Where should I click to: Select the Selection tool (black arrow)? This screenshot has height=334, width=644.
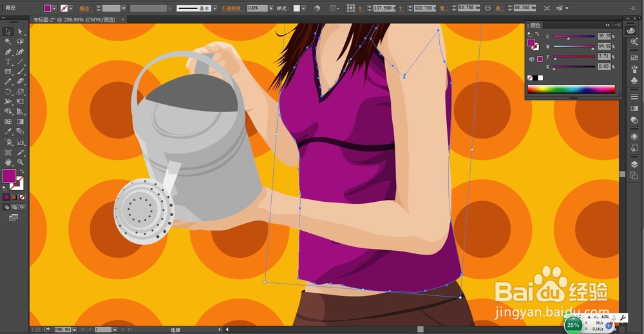pyautogui.click(x=8, y=32)
